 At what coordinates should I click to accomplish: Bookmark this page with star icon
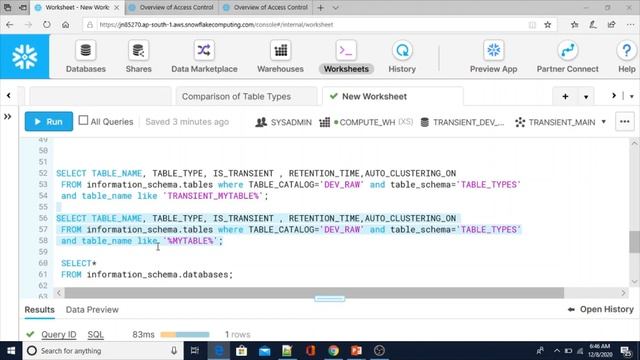[x=547, y=24]
